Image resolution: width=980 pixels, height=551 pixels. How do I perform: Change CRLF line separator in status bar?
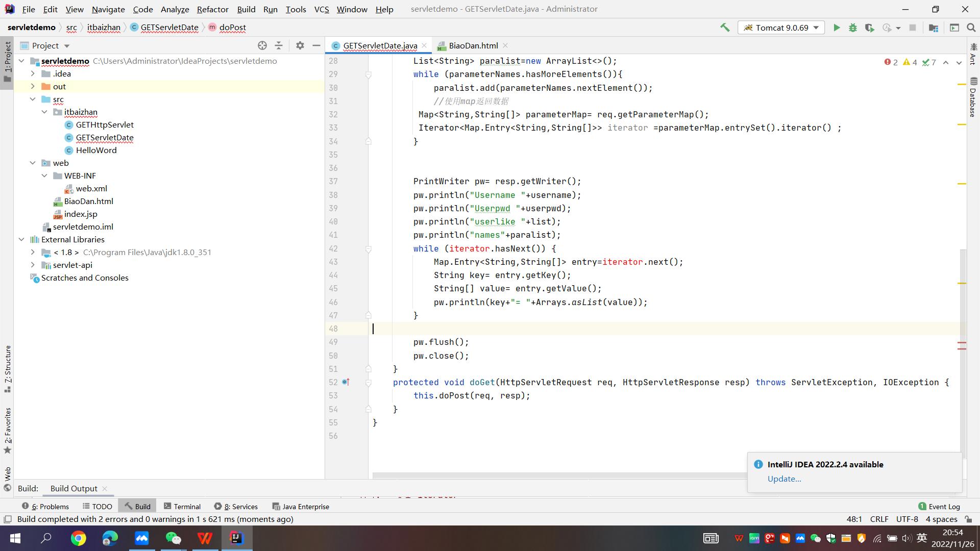coord(879,519)
